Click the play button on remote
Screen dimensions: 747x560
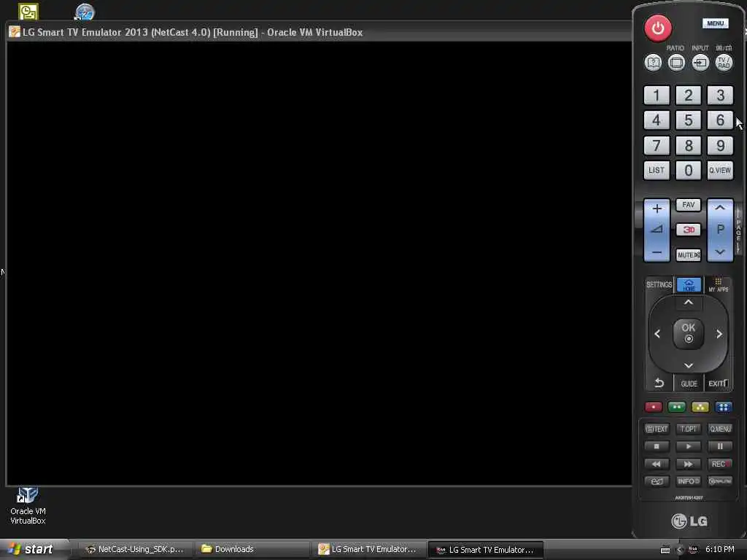689,447
